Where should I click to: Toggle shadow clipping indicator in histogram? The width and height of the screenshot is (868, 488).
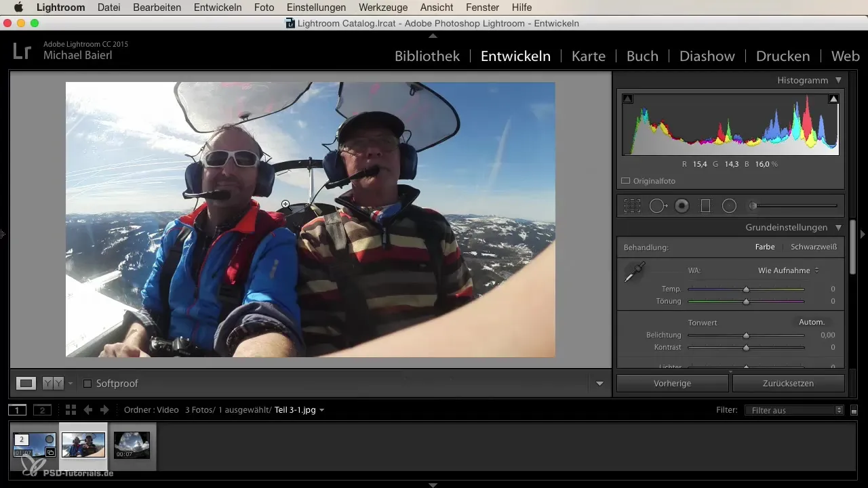click(627, 99)
